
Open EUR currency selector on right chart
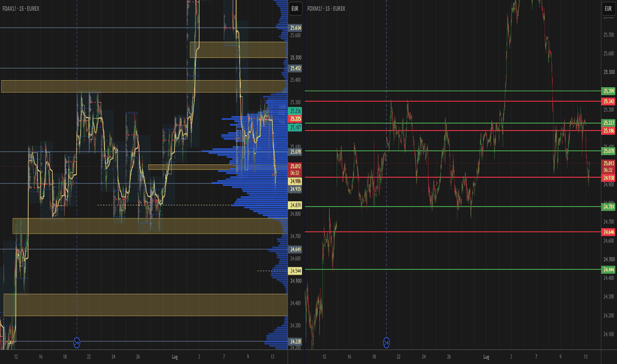pyautogui.click(x=608, y=9)
